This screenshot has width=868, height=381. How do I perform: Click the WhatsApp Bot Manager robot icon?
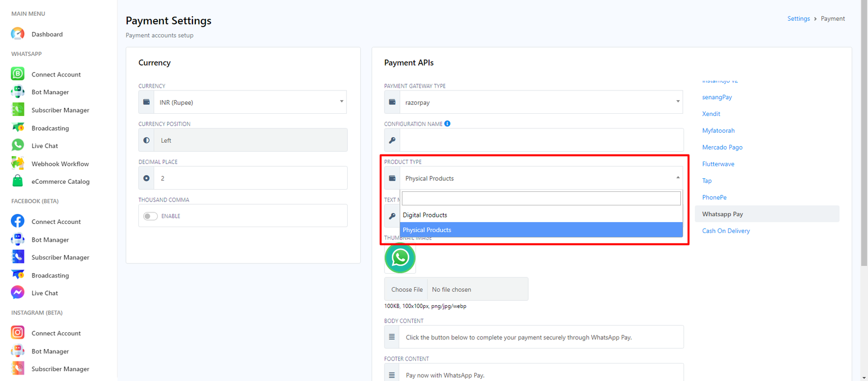[x=17, y=92]
